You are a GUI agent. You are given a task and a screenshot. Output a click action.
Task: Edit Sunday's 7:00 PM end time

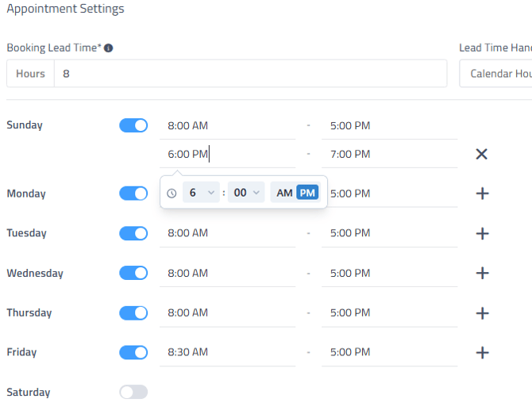[389, 154]
